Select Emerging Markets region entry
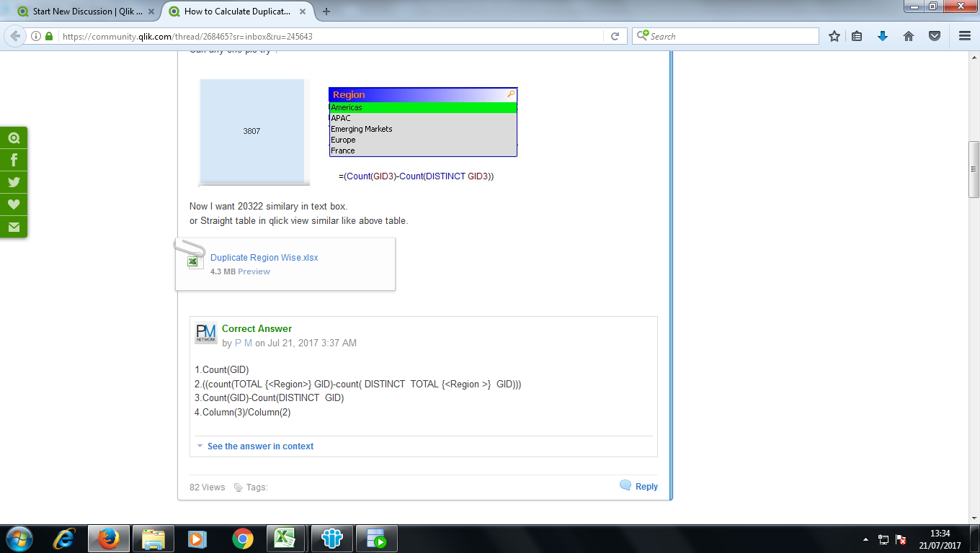980x553 pixels. pyautogui.click(x=423, y=129)
